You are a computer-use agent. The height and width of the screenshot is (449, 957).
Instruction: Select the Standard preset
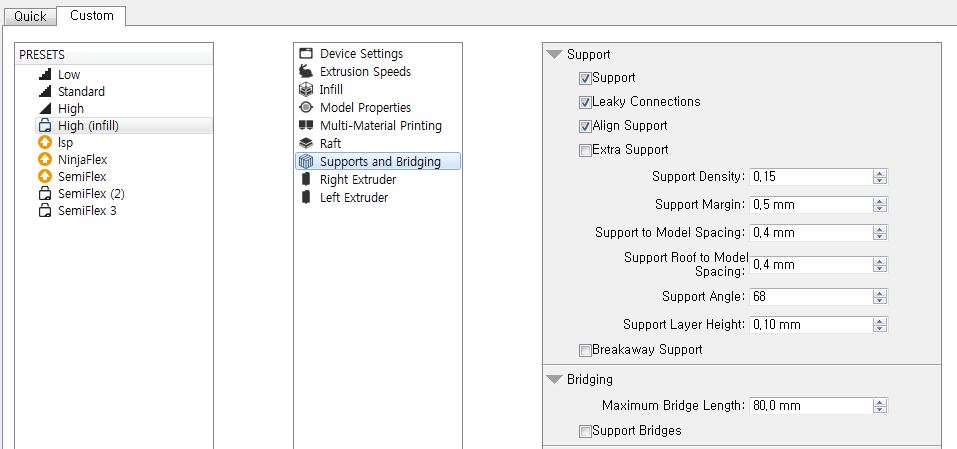[x=81, y=92]
